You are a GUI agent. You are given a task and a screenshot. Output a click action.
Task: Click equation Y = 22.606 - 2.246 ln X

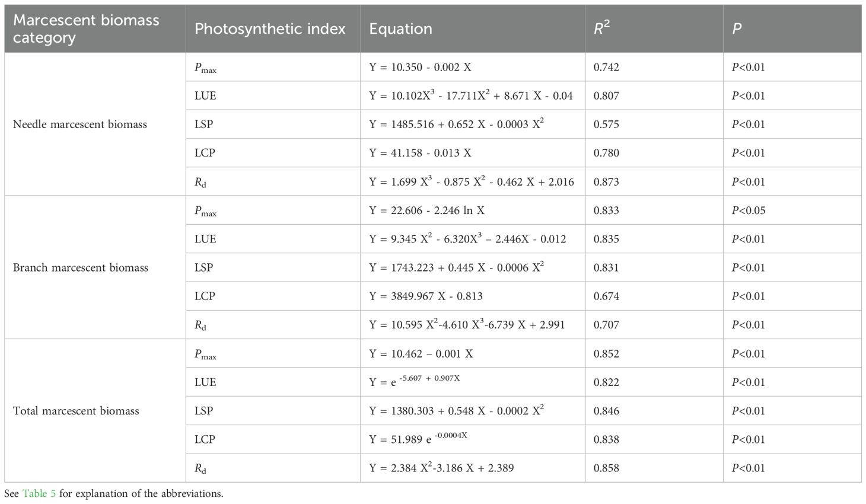tap(426, 210)
